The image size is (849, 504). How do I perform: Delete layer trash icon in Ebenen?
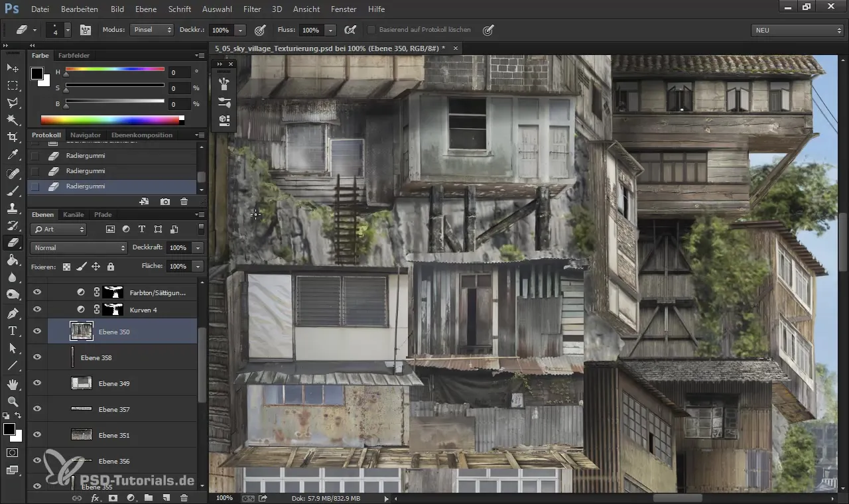coord(184,497)
